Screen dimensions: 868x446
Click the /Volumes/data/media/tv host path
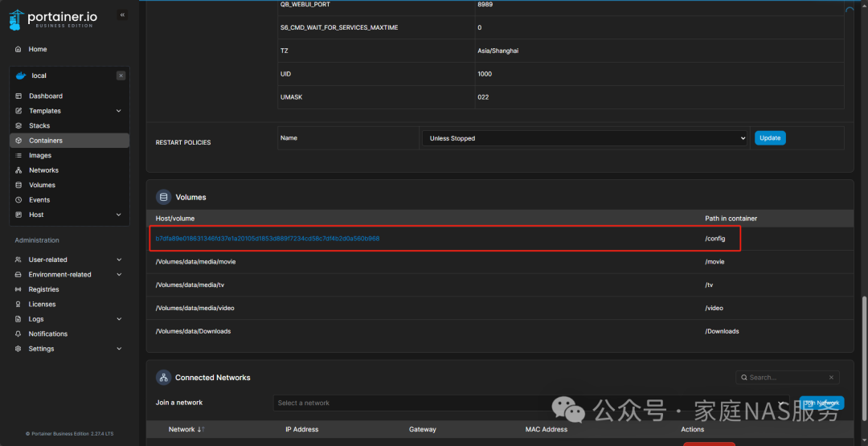tap(190, 285)
